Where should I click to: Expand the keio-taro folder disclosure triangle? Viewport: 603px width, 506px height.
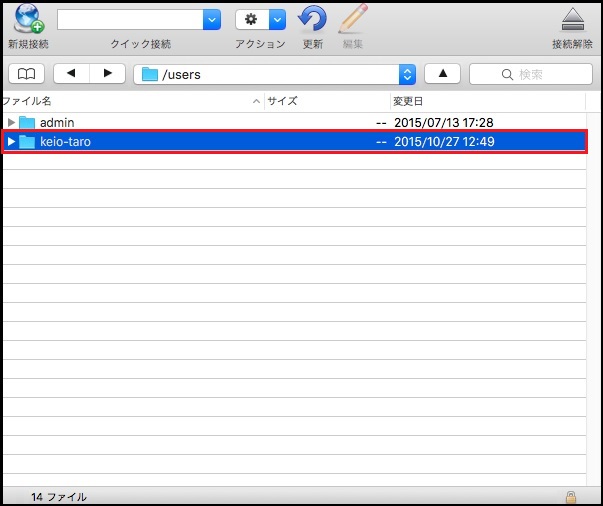[11, 142]
